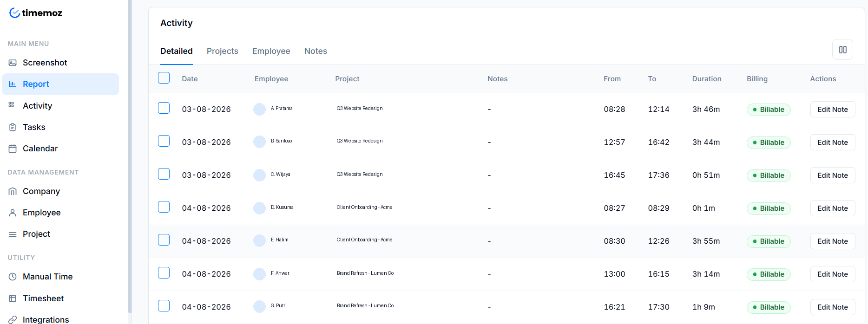Click the Activity grid icon
The width and height of the screenshot is (868, 324).
pyautogui.click(x=12, y=105)
